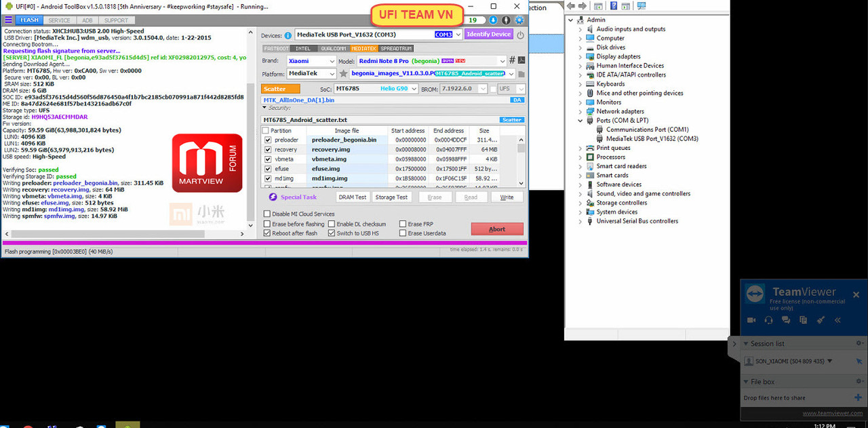Check Enable DL checksum
This screenshot has height=428, width=868.
(x=332, y=224)
